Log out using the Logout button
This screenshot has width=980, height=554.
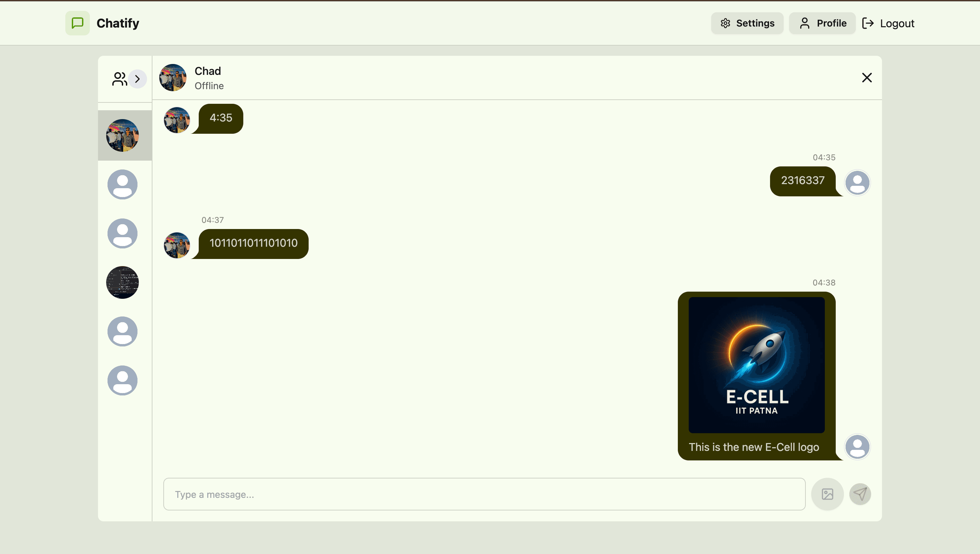pyautogui.click(x=888, y=23)
